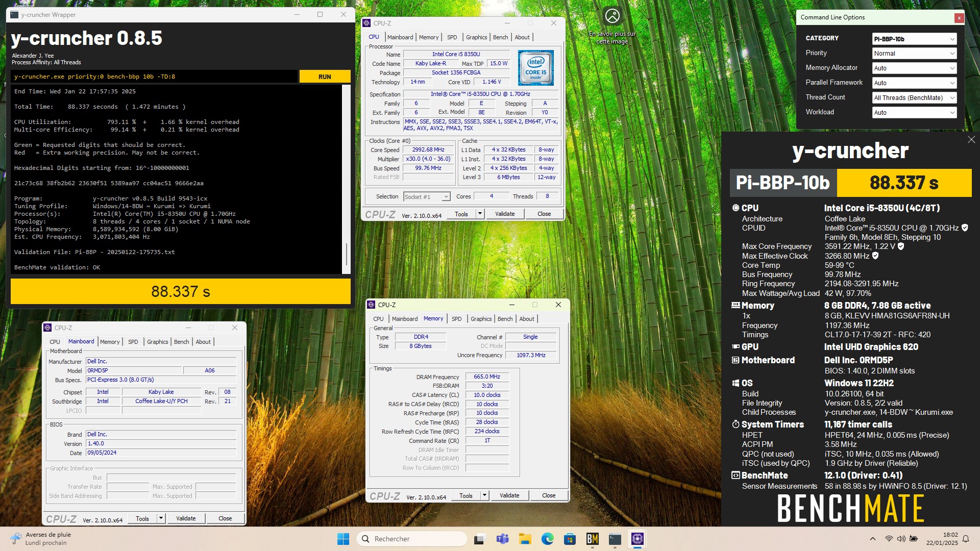Viewport: 980px width, 551px height.
Task: Open Bench tab in top CPU-Z
Action: coord(500,37)
